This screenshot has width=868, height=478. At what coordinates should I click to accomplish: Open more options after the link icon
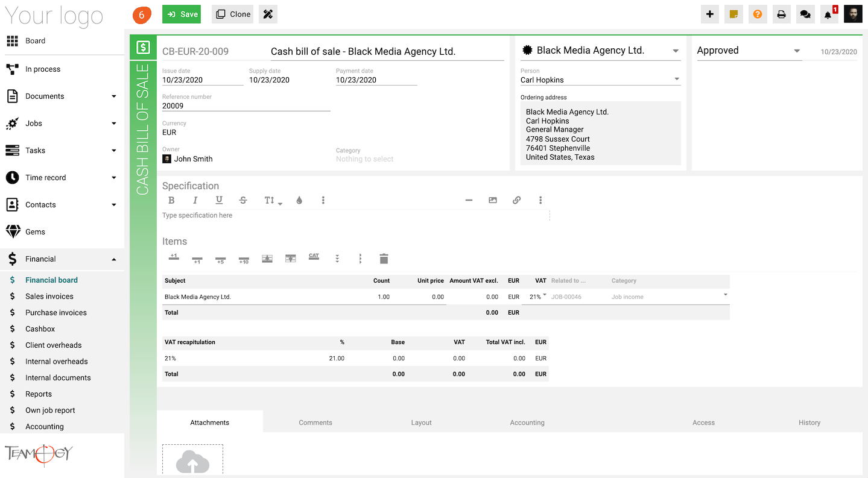click(540, 200)
